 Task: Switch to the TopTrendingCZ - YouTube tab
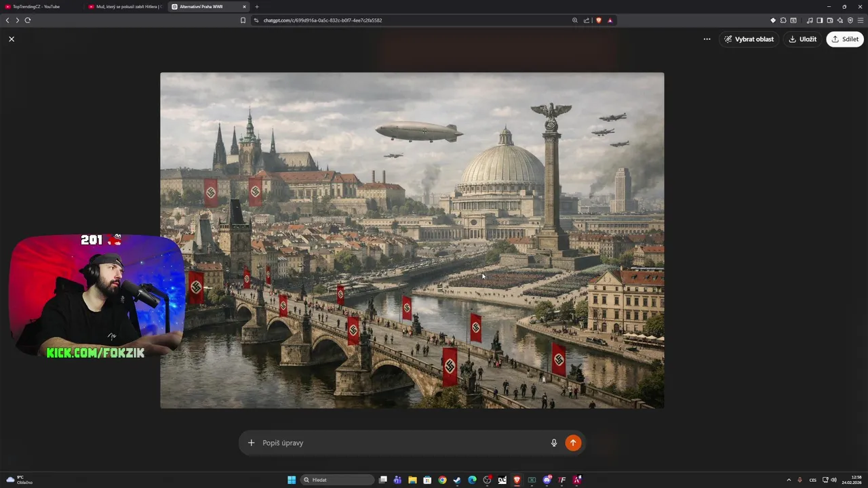[41, 7]
